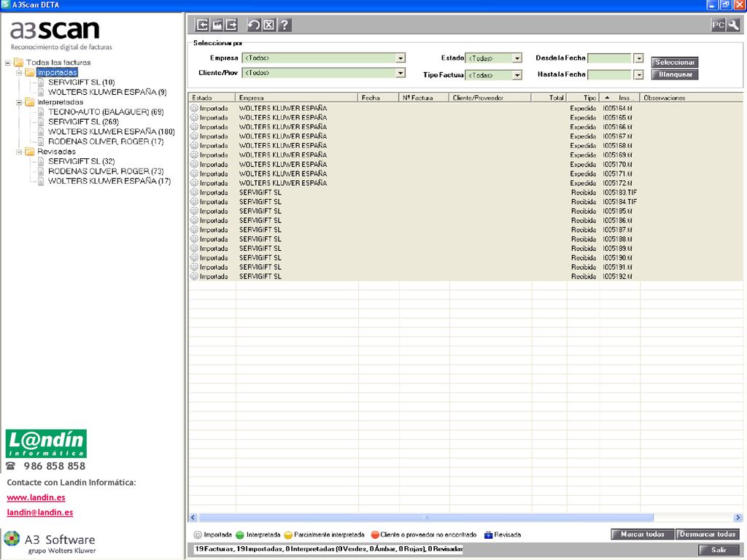Select SERVIGIFT SL (32) under Revisadas
This screenshot has height=560, width=747.
click(x=82, y=161)
